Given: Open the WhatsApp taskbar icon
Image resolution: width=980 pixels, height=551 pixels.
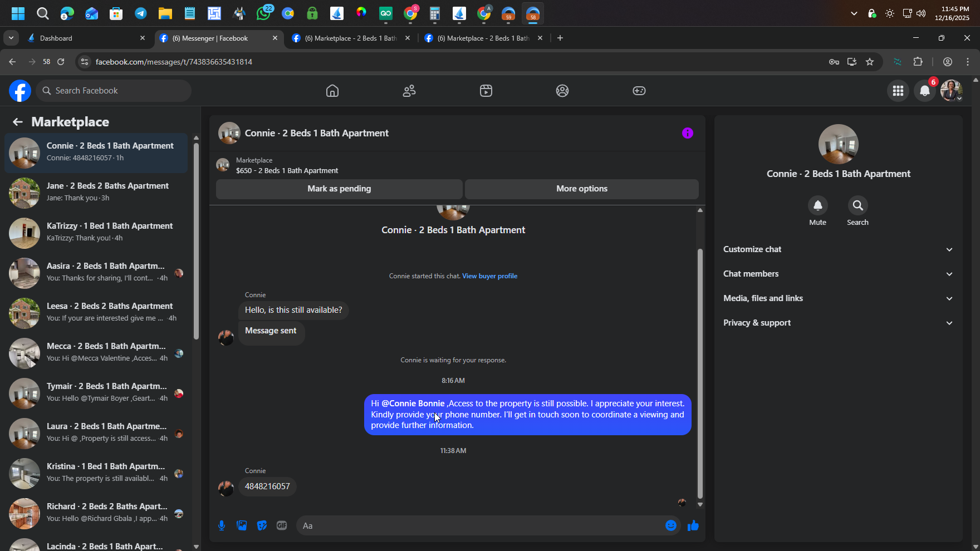Looking at the screenshot, I should pos(263,13).
